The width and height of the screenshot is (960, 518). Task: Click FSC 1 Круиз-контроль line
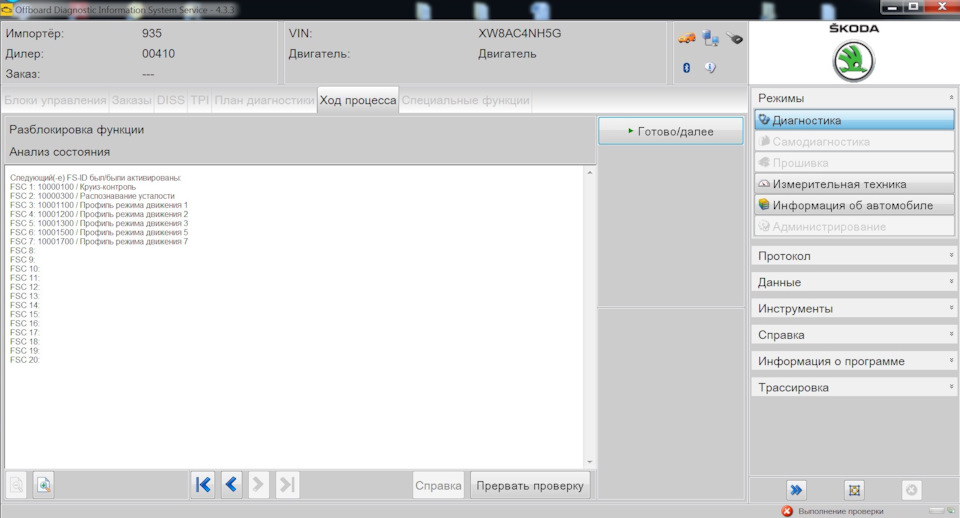(73, 187)
